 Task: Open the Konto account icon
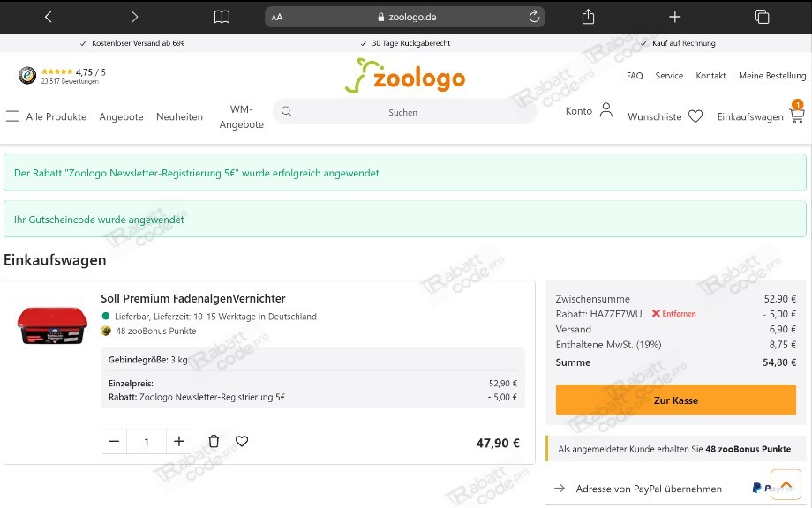coord(605,109)
